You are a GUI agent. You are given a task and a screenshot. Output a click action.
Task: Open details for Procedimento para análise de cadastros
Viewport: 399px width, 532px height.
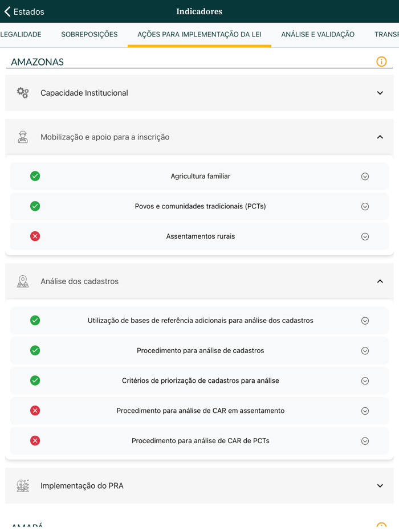tap(365, 350)
